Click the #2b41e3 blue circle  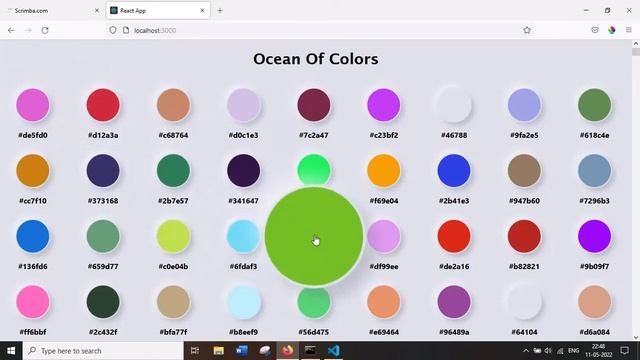454,171
